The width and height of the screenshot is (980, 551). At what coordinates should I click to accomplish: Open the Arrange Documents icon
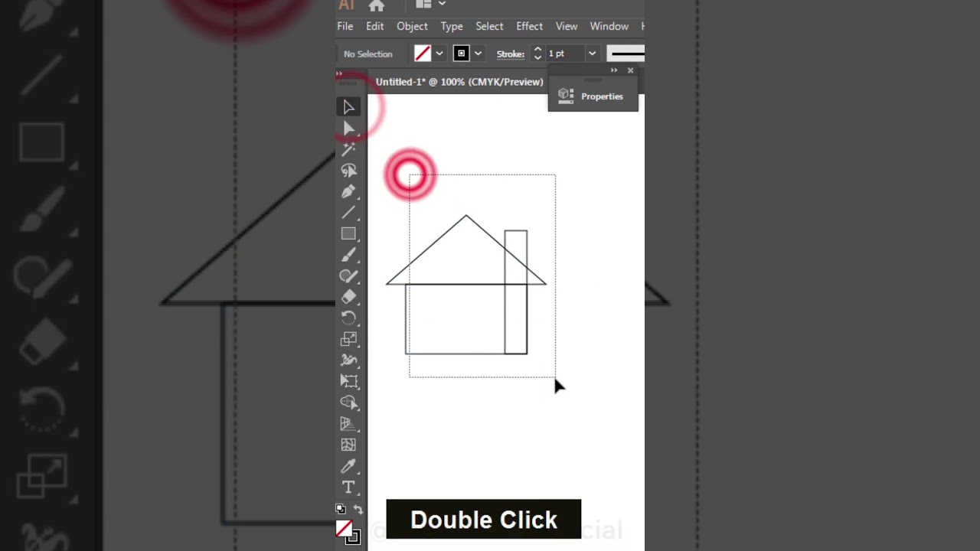423,5
